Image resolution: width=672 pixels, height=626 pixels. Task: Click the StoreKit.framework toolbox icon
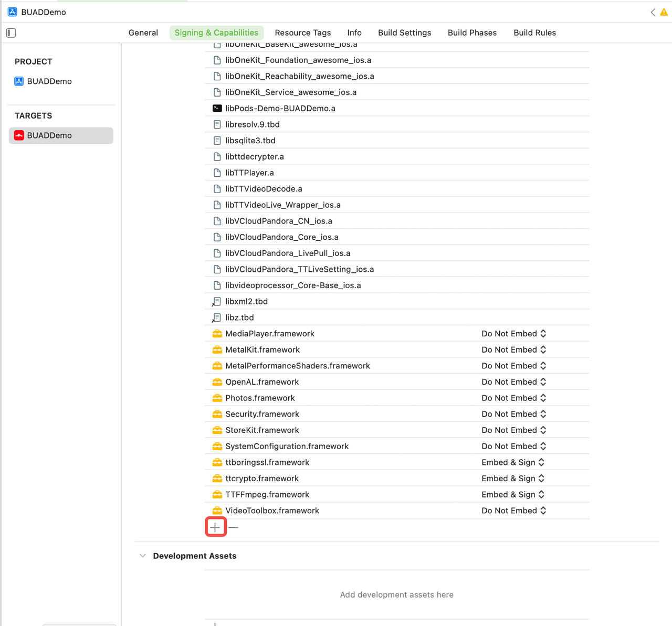(217, 430)
